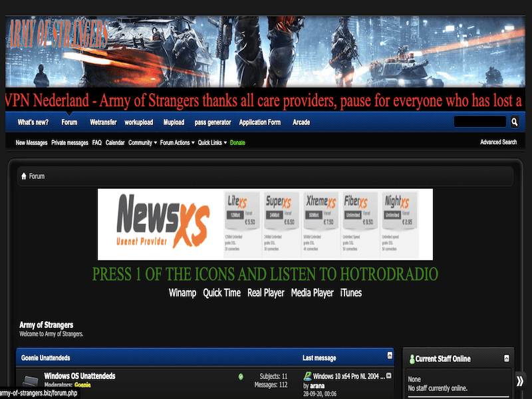
Task: Click the home icon in the breadcrumb
Action: [24, 176]
